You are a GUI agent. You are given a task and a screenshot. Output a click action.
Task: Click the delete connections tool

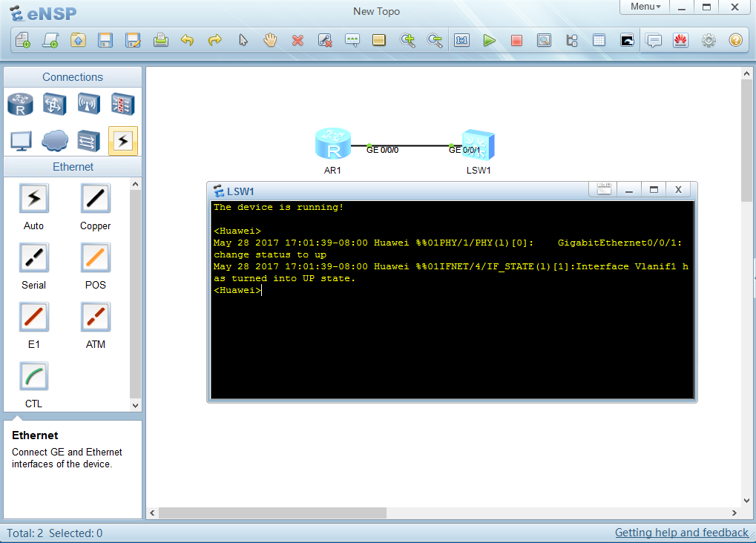326,40
